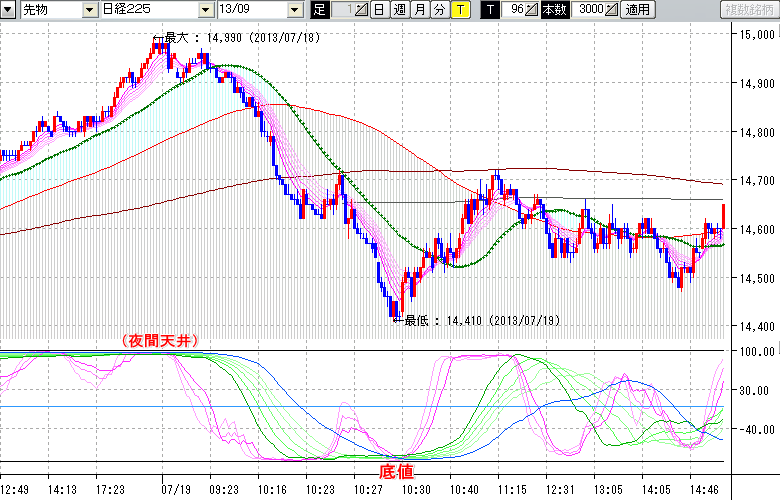Choose the 月 monthly interval

point(419,10)
